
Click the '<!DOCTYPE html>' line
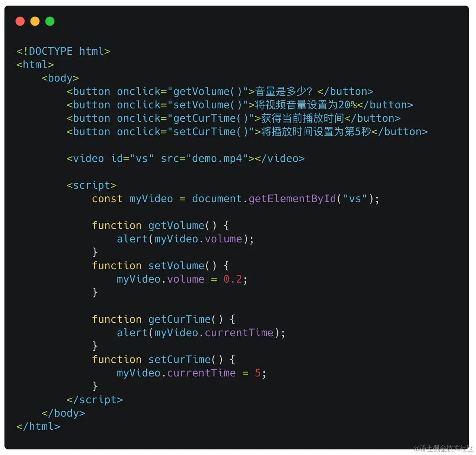click(x=63, y=51)
